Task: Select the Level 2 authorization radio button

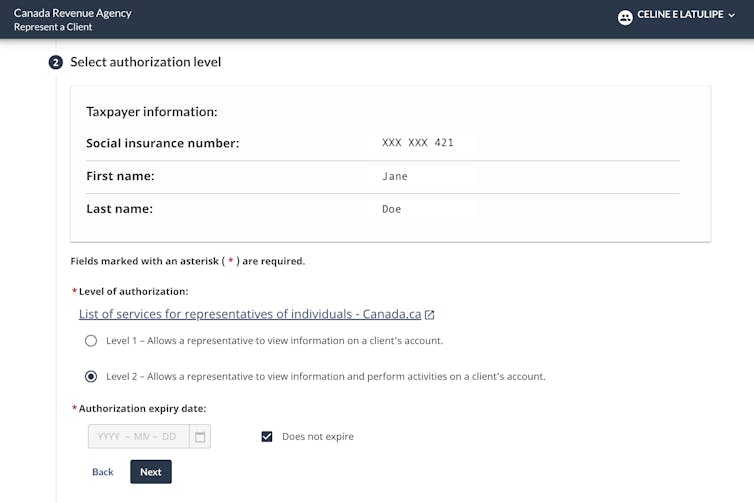Action: tap(91, 377)
